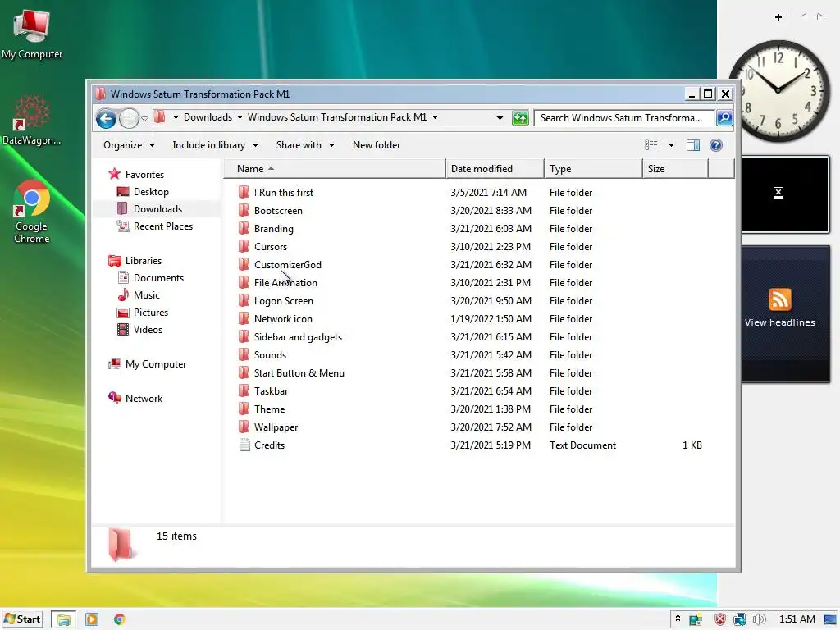
Task: Click the Show desktop icon in the tray
Action: pyautogui.click(x=830, y=620)
